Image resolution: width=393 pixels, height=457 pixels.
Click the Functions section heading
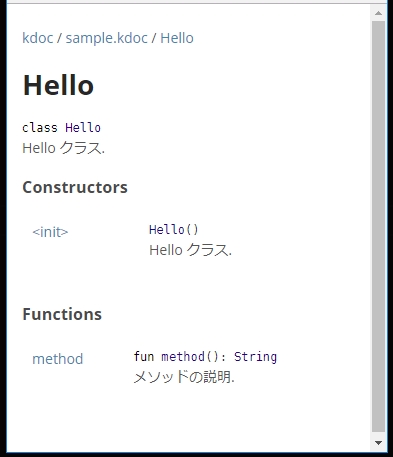coord(62,314)
